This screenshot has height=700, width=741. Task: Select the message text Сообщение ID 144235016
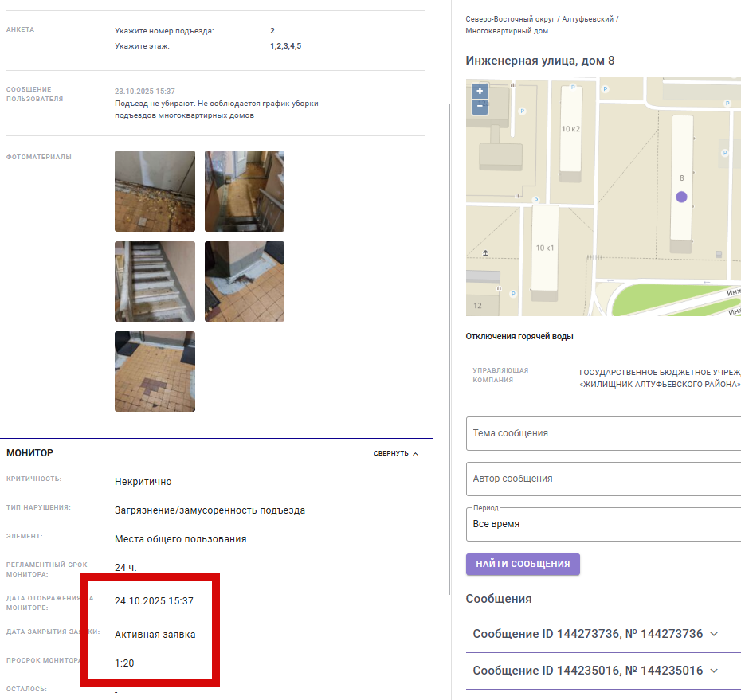click(x=547, y=671)
